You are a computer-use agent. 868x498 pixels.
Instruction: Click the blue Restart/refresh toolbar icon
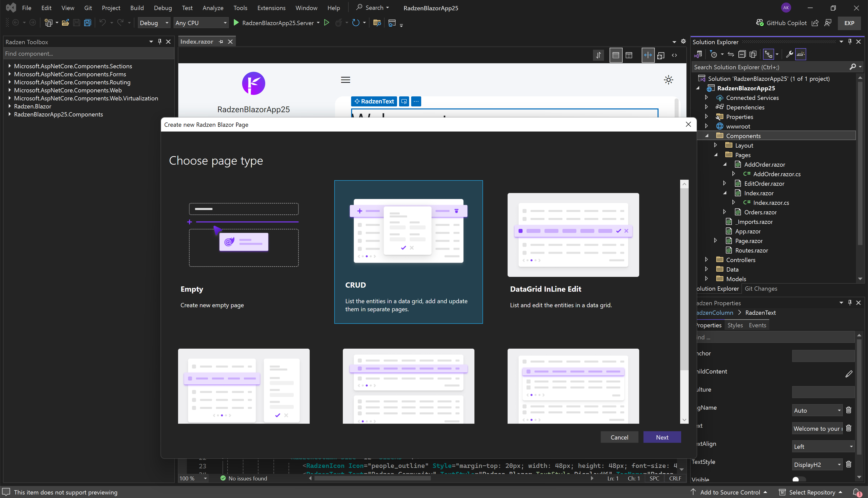(356, 23)
